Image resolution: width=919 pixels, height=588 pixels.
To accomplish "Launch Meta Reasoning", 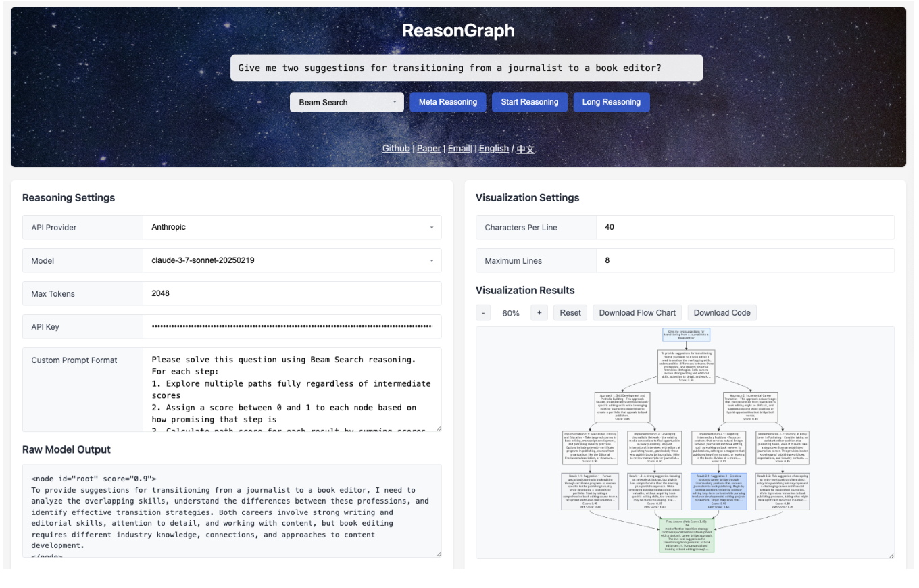I will (x=447, y=101).
